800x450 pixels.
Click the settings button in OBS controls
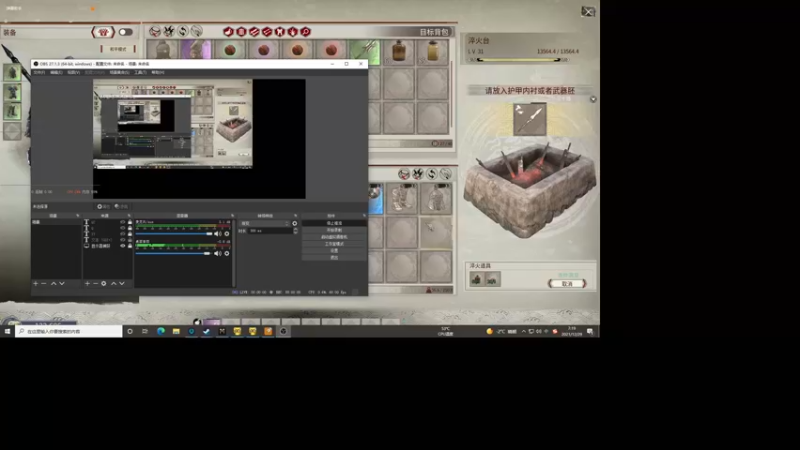pos(334,251)
